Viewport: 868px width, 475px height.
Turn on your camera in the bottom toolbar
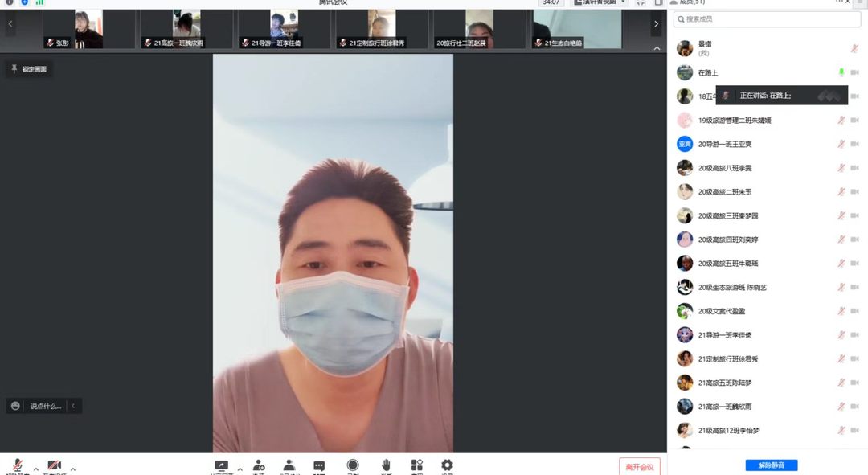click(55, 465)
